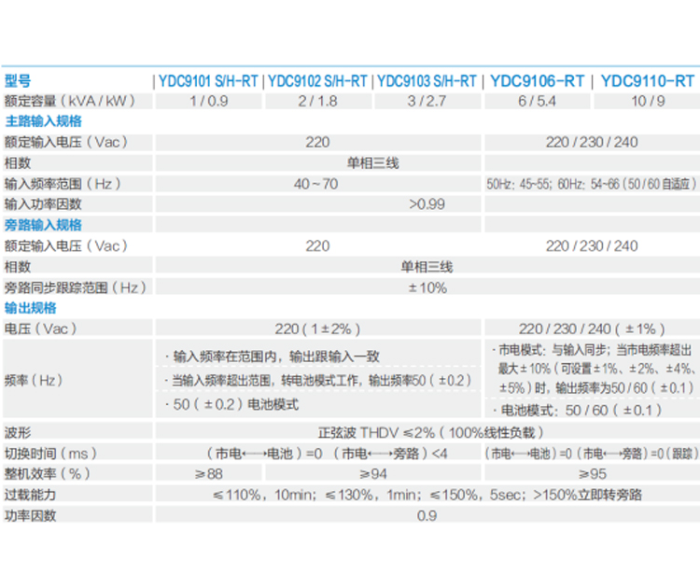
Task: Click the 电压 (Vac) output row label
Action: (x=41, y=329)
